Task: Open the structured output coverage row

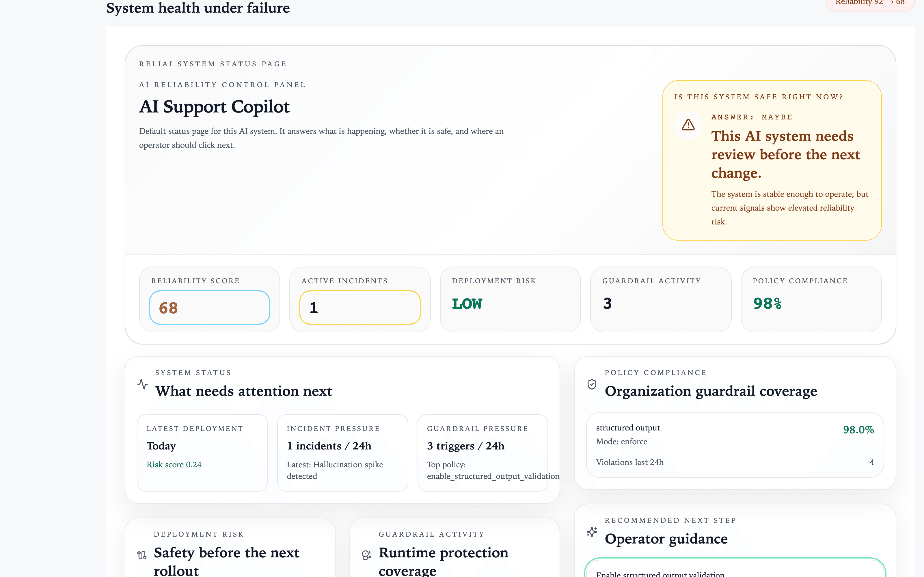Action: (735, 445)
